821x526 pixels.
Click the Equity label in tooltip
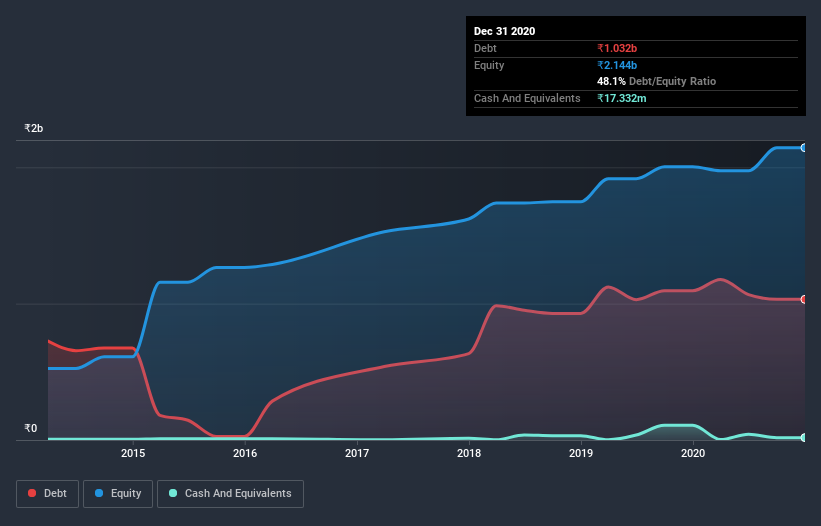pos(489,65)
